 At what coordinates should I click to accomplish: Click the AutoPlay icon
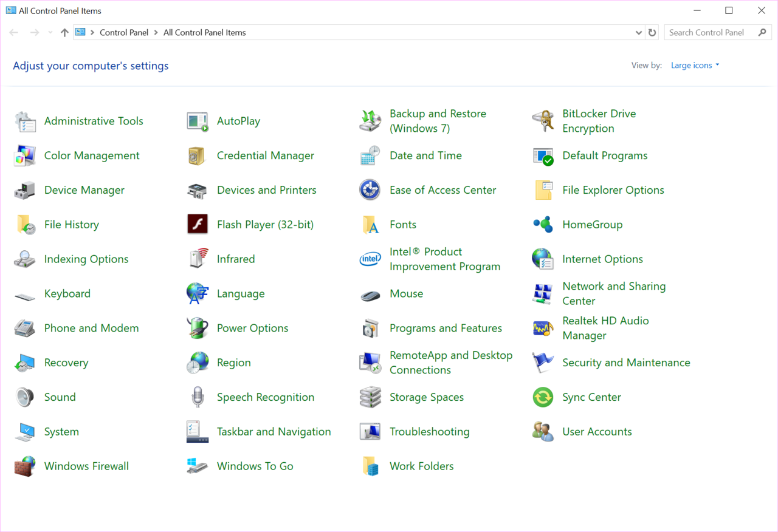point(198,121)
